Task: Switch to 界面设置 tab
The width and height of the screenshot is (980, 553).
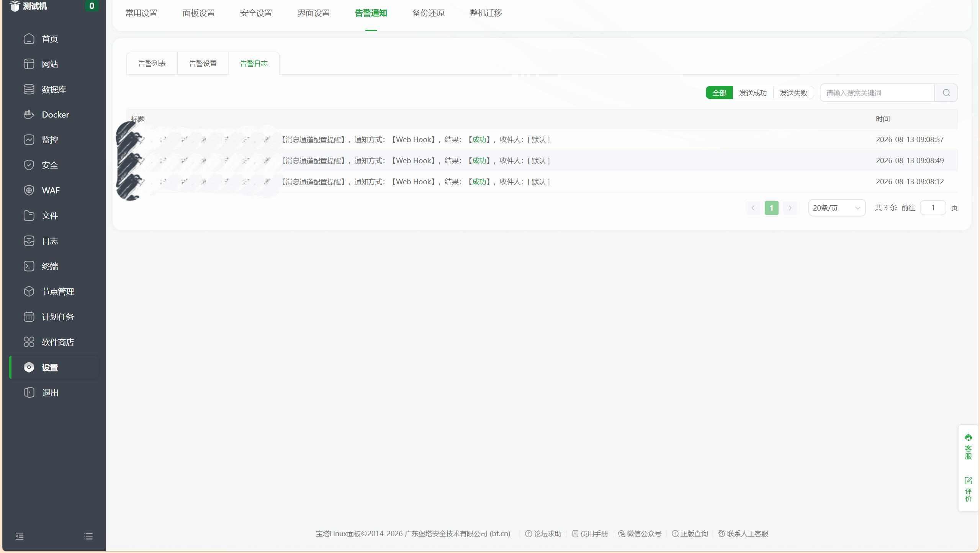Action: coord(314,13)
